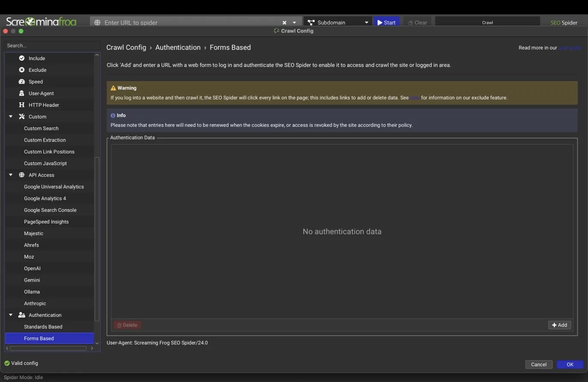
Task: Click the Custom tools icon
Action: pos(22,117)
